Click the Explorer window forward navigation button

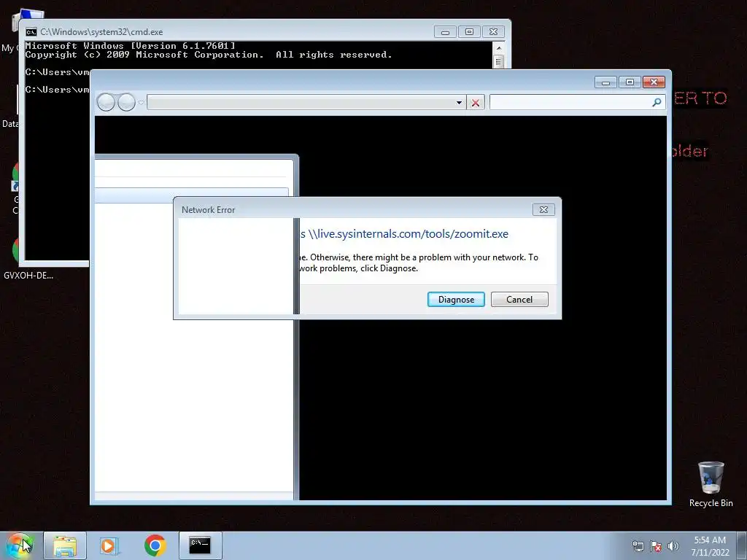click(x=126, y=102)
